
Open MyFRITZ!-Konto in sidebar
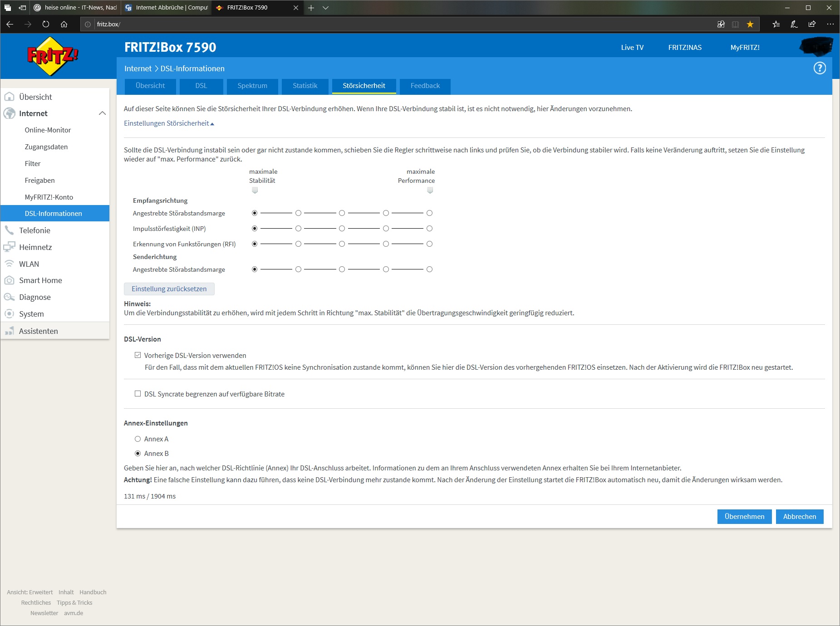click(x=49, y=197)
